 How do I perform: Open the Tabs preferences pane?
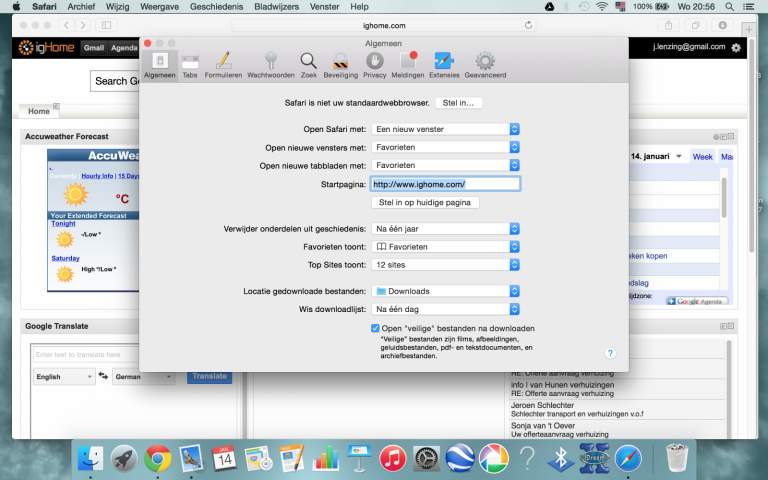(190, 65)
